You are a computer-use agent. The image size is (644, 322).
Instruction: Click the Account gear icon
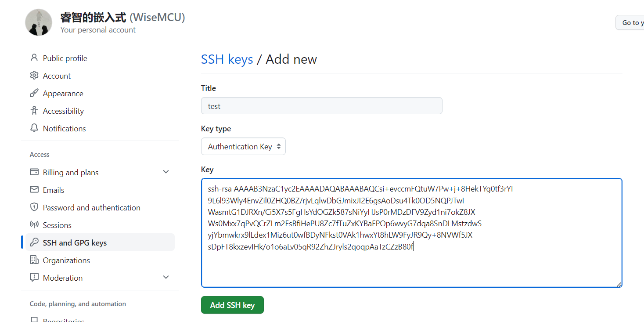point(34,76)
